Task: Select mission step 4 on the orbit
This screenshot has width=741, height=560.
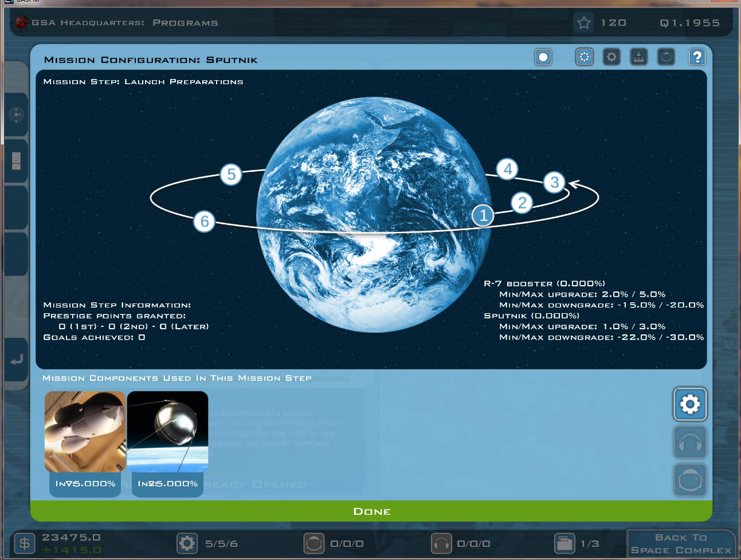Action: click(x=507, y=169)
